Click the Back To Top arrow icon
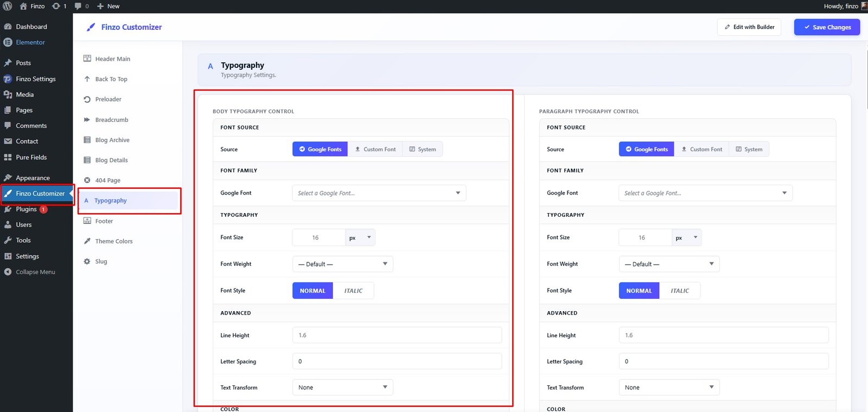 (87, 79)
